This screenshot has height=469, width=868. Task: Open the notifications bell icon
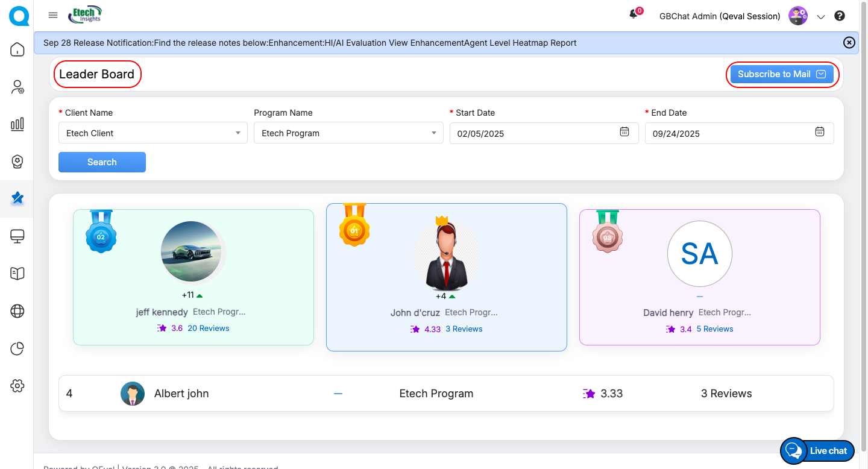[634, 15]
